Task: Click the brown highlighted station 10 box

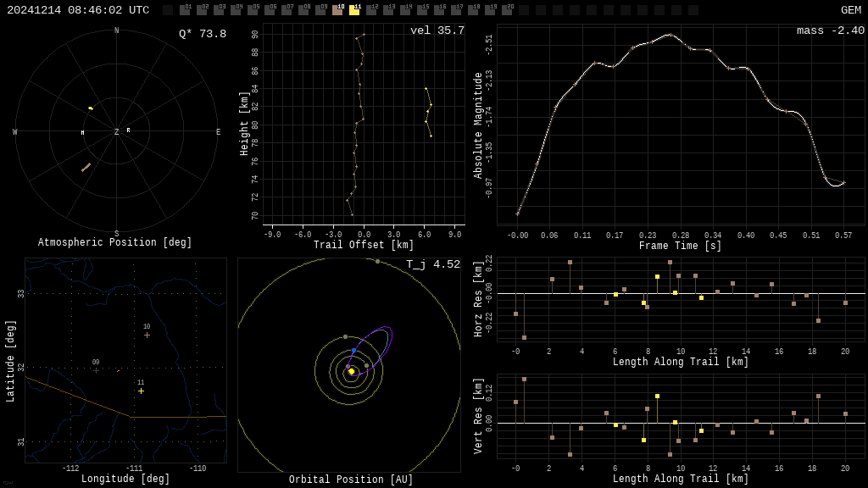Action: 337,10
